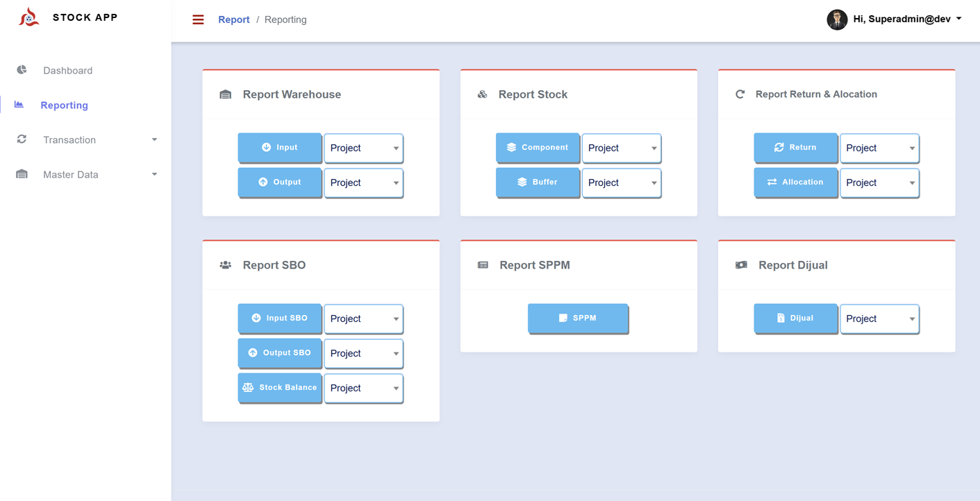The width and height of the screenshot is (980, 501).
Task: Toggle the hamburger menu beside Report breadcrumb
Action: coord(198,19)
